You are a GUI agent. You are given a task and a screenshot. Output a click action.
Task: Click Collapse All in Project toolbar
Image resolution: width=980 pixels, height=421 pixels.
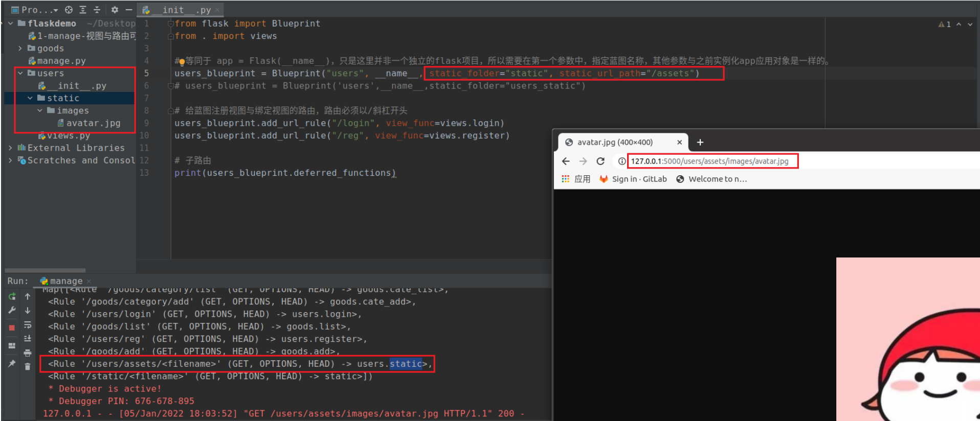pyautogui.click(x=97, y=10)
